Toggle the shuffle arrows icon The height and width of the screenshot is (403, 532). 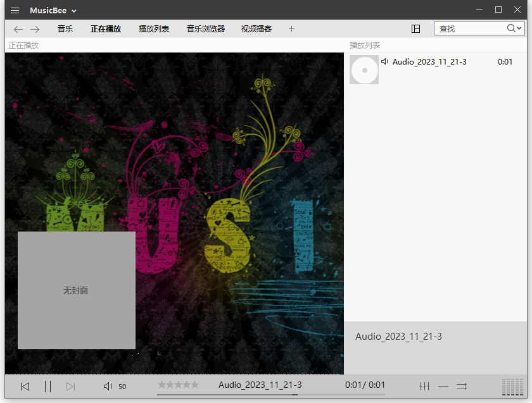[462, 386]
